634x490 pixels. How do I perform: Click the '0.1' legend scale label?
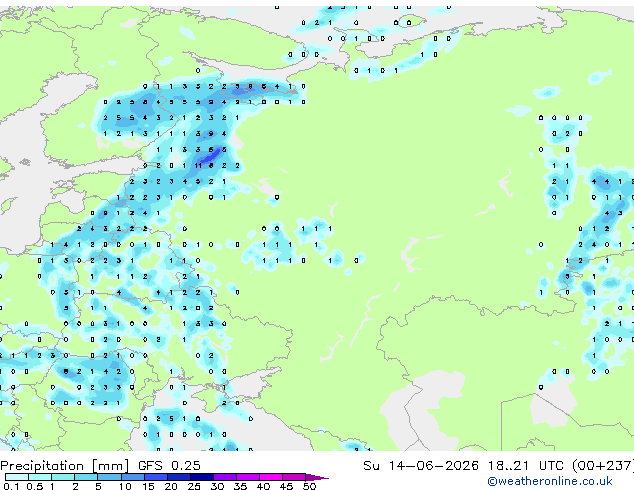11,486
